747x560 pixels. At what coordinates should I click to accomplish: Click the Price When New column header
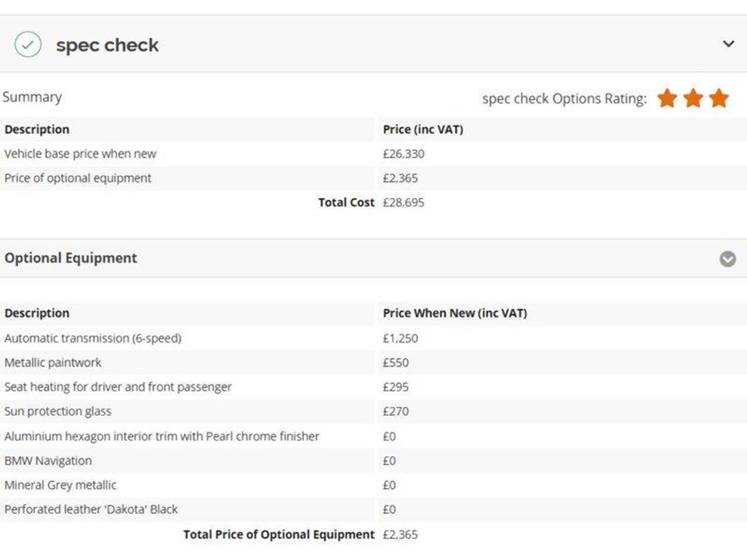[455, 313]
